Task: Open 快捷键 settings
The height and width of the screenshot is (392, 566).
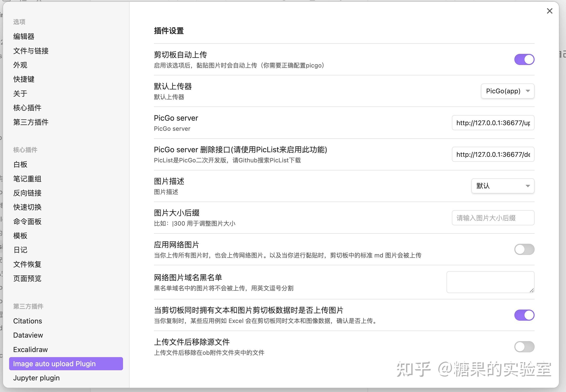Action: click(x=24, y=79)
